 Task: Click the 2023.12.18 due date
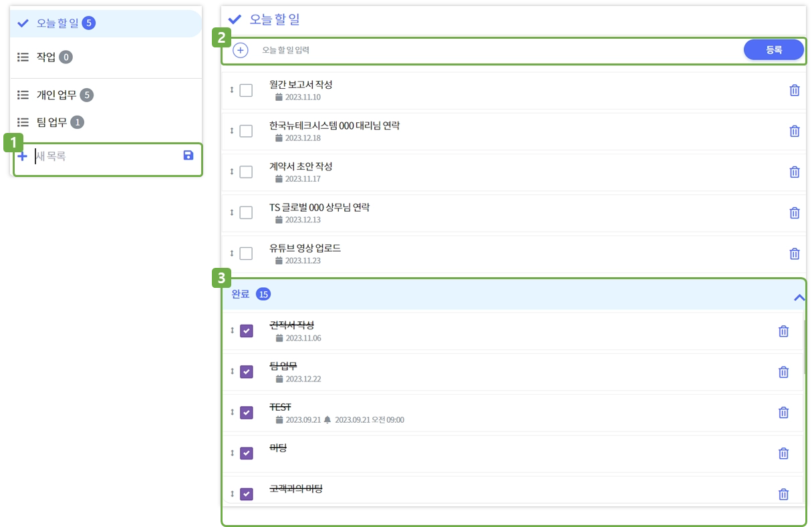303,138
